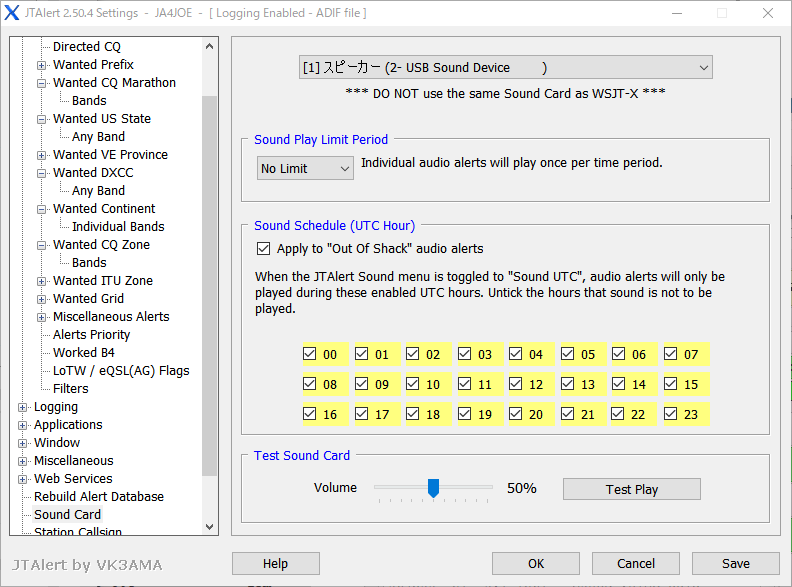Viewport: 792px width, 587px height.
Task: Disable the 08 UTC hour checkbox
Action: click(x=310, y=384)
